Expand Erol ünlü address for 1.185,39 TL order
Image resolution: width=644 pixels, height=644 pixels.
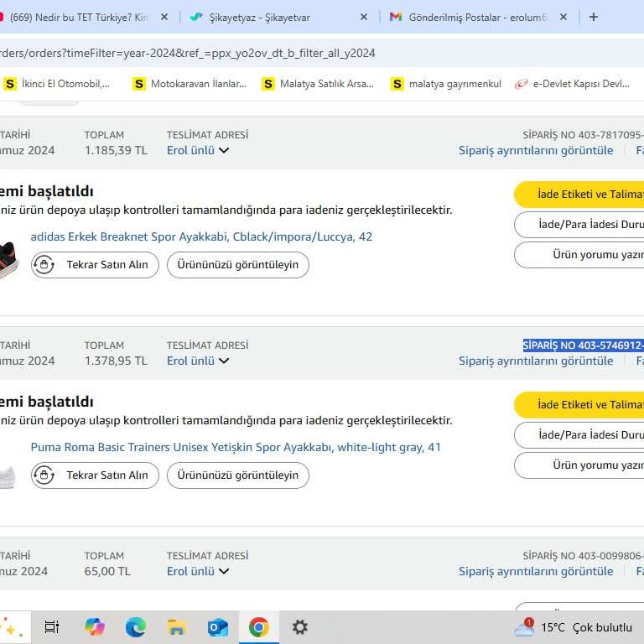[x=198, y=150]
